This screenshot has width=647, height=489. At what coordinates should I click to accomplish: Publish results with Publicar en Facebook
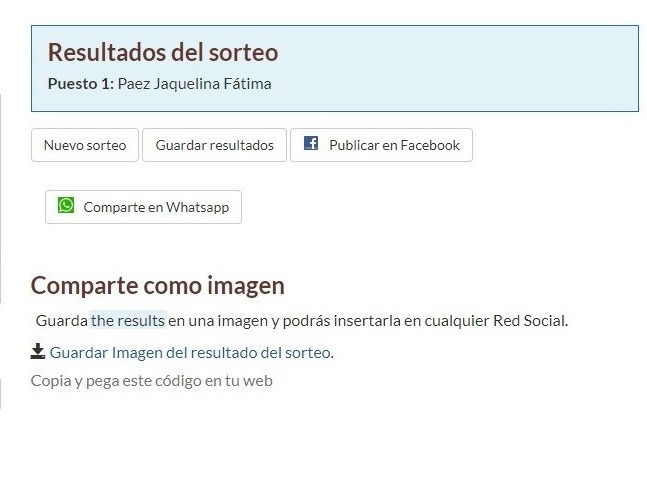tap(381, 145)
